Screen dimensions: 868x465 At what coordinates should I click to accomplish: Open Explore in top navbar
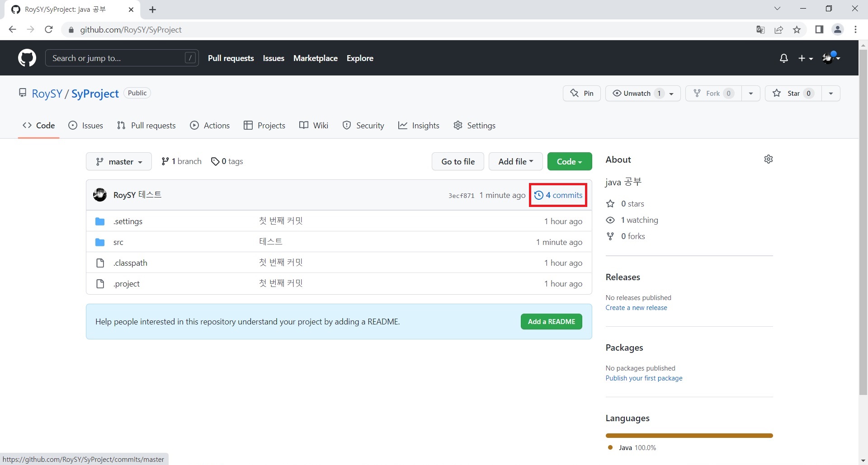360,58
